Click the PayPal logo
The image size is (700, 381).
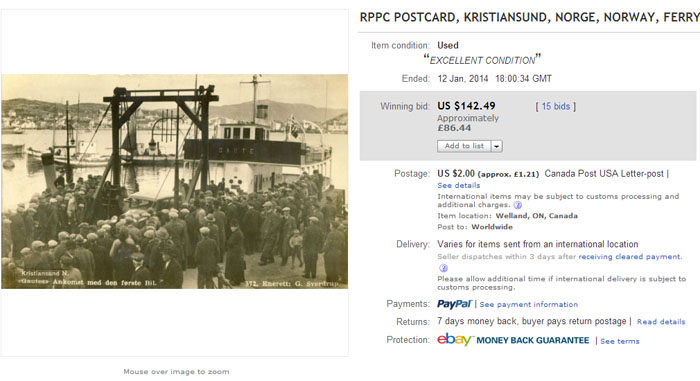pyautogui.click(x=454, y=304)
